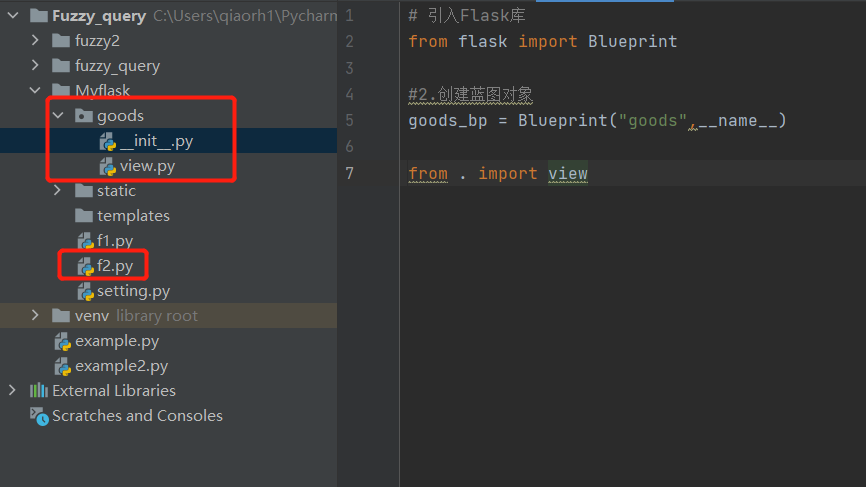Select the templates folder name
The width and height of the screenshot is (866, 487).
pos(134,216)
